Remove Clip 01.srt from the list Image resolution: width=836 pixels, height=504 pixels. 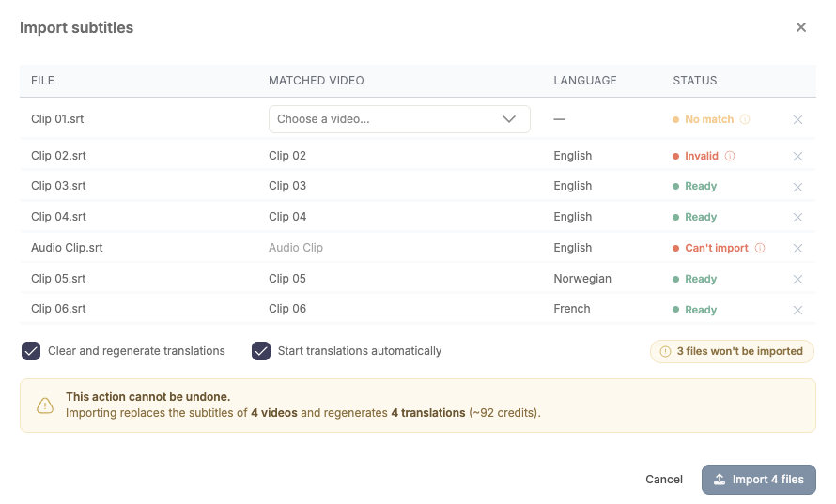pyautogui.click(x=797, y=120)
